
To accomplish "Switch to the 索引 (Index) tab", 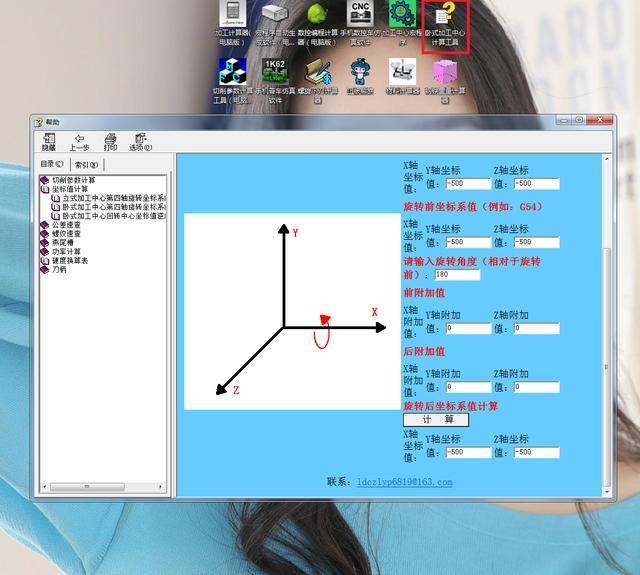I will click(x=87, y=164).
